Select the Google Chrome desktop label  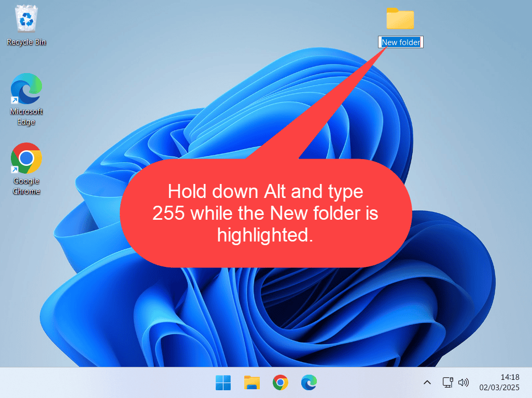coord(26,186)
